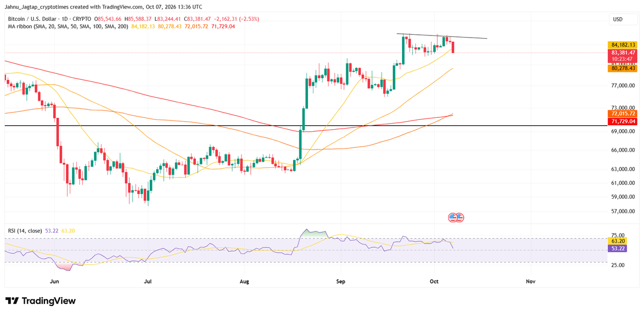Image resolution: width=644 pixels, height=314 pixels.
Task: Click the red 71,729.04 price axis tag
Action: pyautogui.click(x=623, y=122)
